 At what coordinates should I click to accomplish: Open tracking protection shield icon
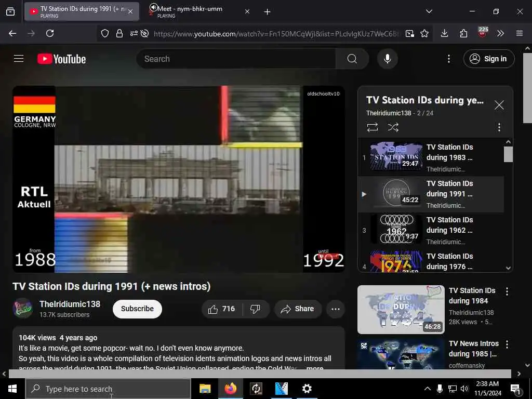(x=105, y=33)
